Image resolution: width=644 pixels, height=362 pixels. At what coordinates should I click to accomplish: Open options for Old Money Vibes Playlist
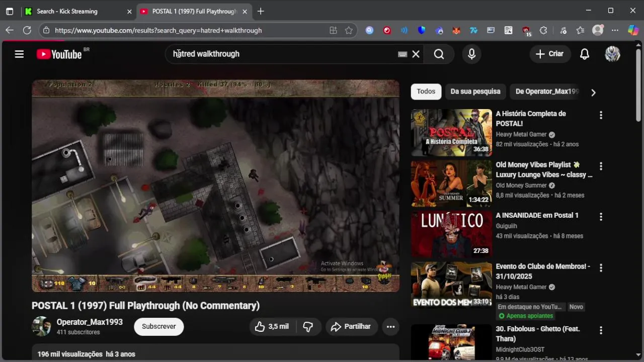point(601,166)
